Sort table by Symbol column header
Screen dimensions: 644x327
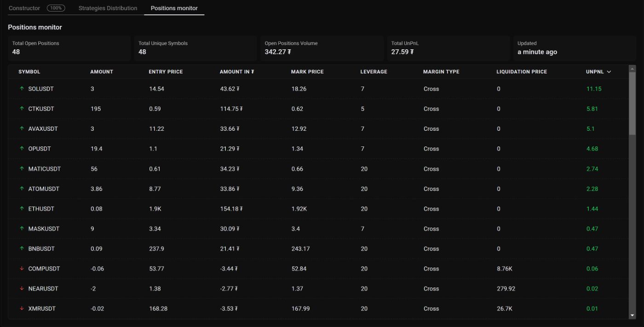pyautogui.click(x=29, y=72)
